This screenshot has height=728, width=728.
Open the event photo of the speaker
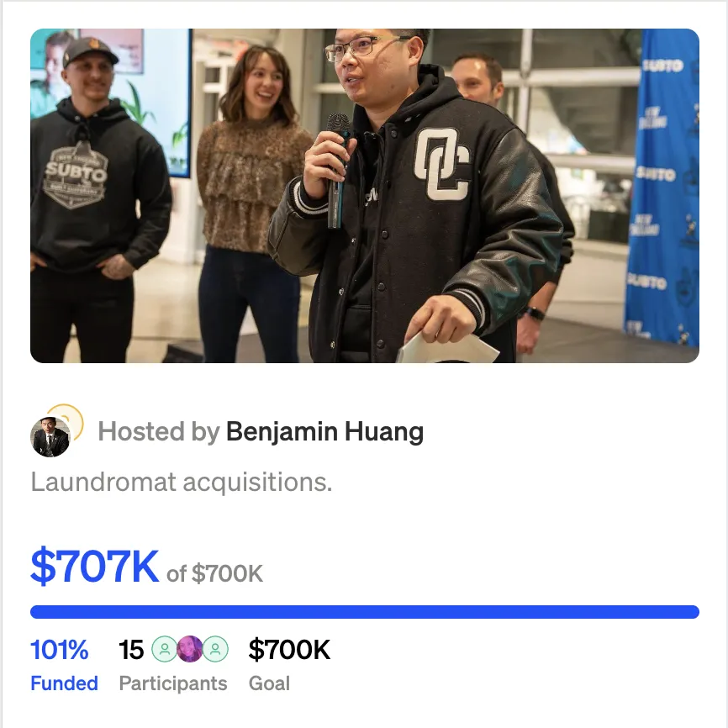pos(365,196)
